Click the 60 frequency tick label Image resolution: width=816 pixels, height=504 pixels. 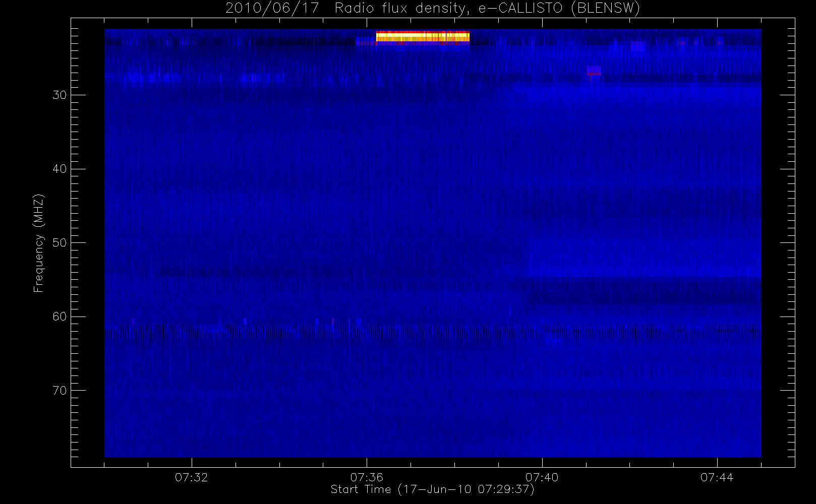click(x=60, y=317)
